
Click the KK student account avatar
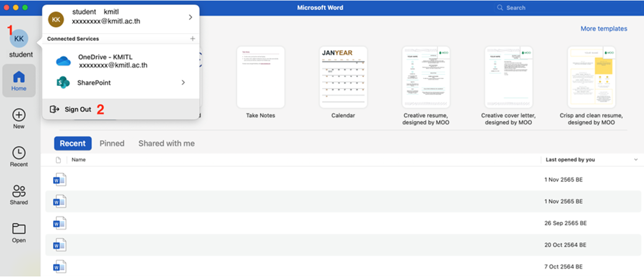(19, 39)
